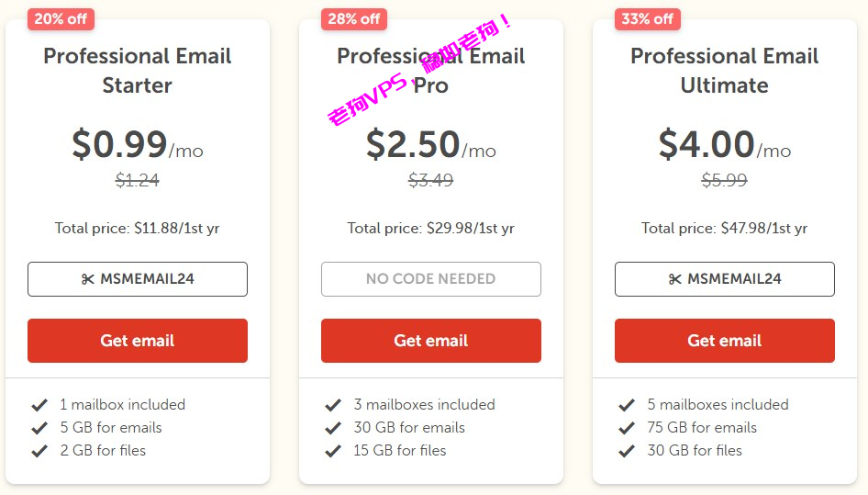Screen dimensions: 868x495
Task: Click the checkmark beside "5 mailboxes included"
Action: (627, 405)
